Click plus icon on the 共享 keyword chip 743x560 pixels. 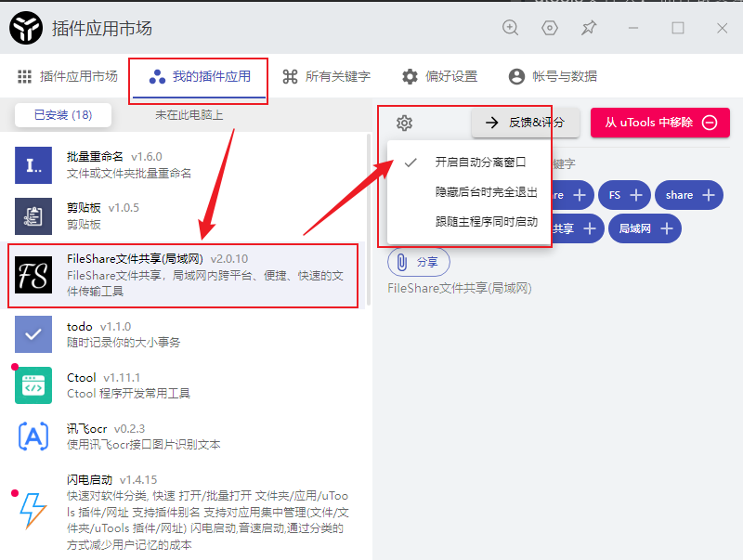590,228
